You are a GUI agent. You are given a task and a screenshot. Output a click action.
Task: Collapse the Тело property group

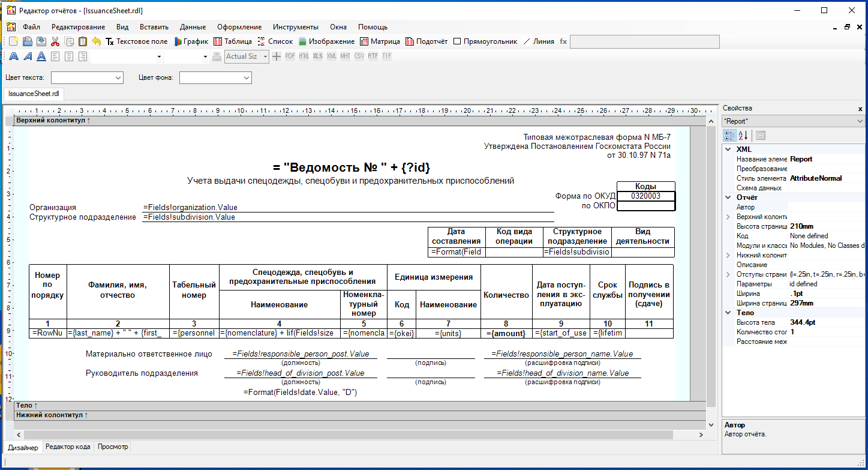coord(728,313)
